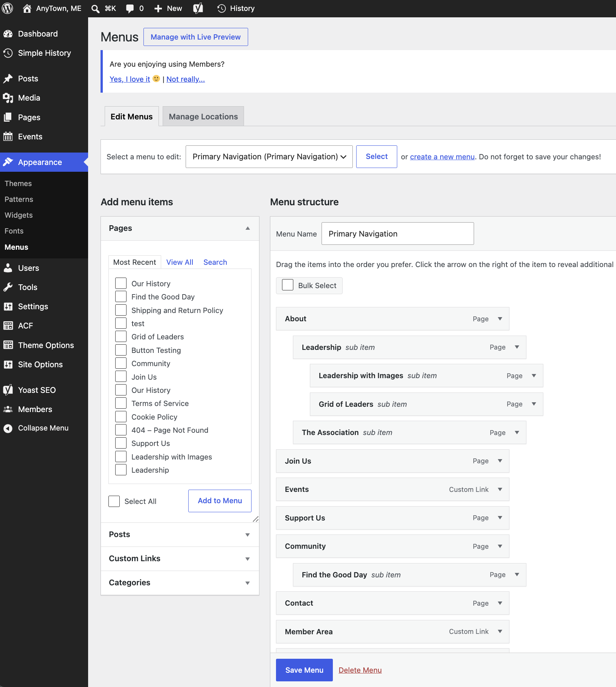Expand the Categories panel

click(x=247, y=583)
